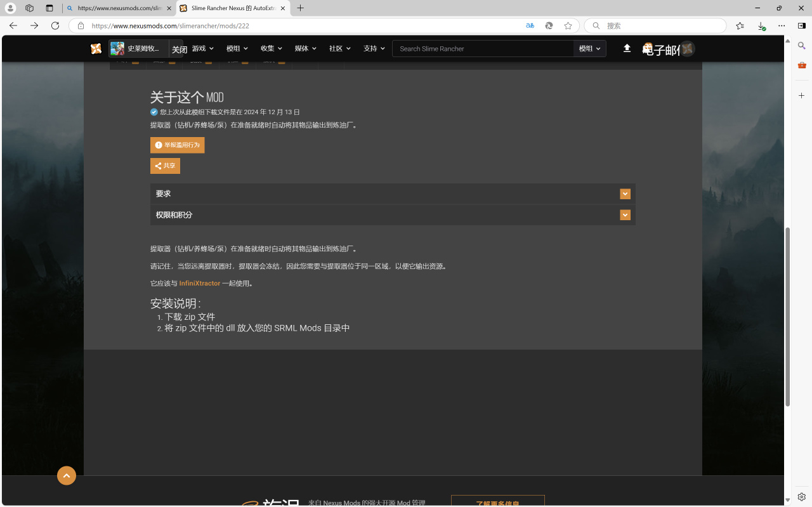Open the downloads icon
The image size is (812, 507).
(761, 26)
